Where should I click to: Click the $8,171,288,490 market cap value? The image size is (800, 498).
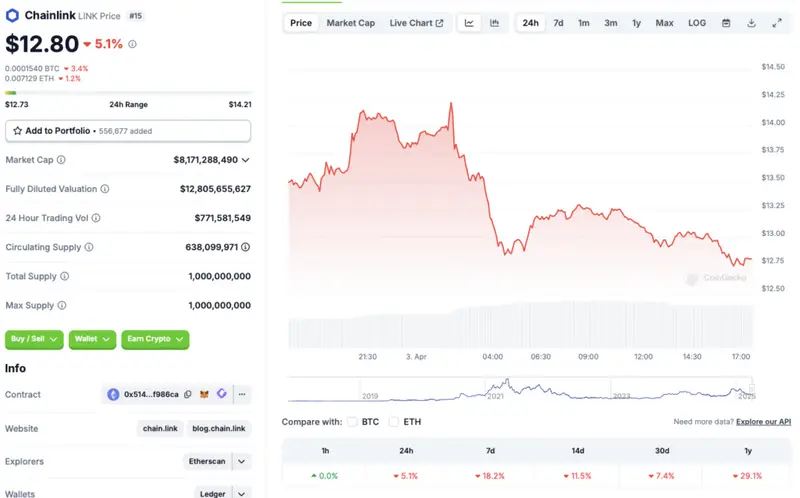(x=206, y=160)
